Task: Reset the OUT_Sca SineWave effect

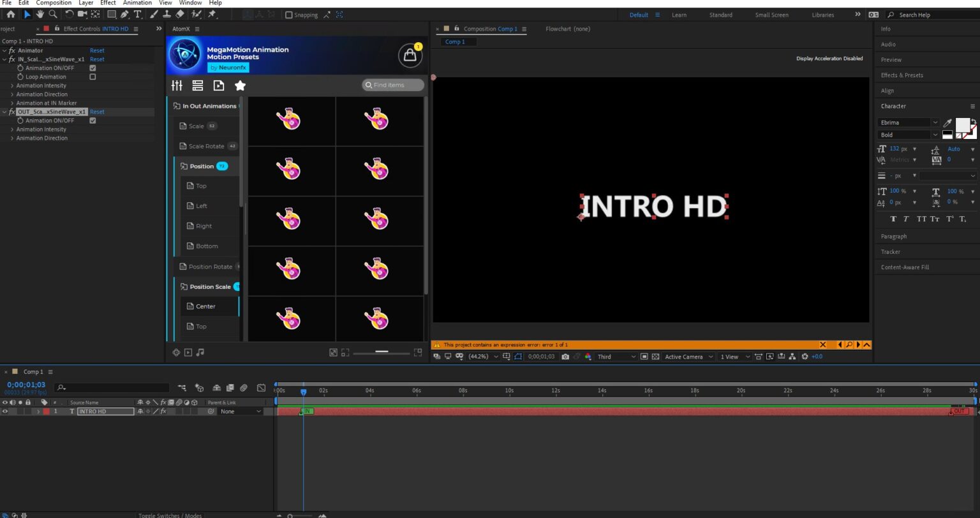Action: point(97,112)
